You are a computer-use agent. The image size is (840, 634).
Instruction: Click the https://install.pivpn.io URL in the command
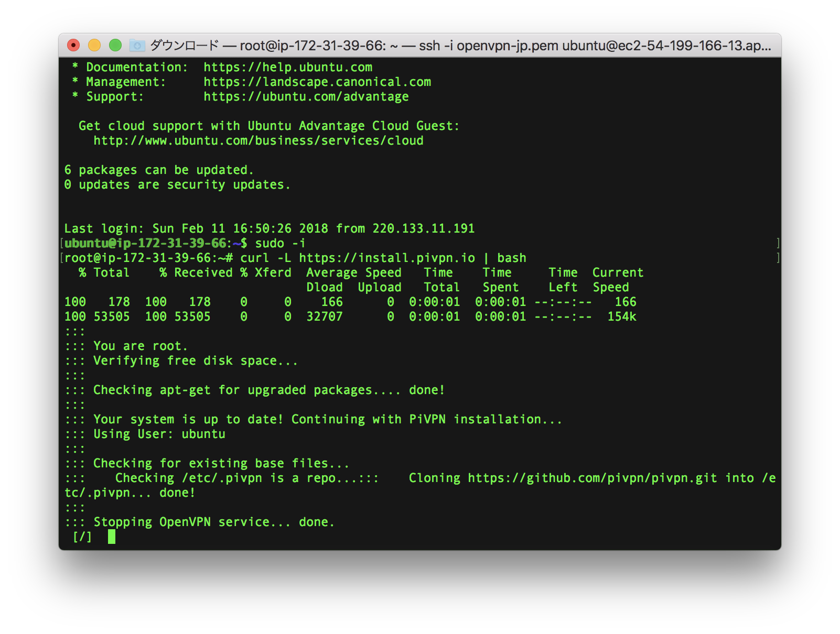387,258
